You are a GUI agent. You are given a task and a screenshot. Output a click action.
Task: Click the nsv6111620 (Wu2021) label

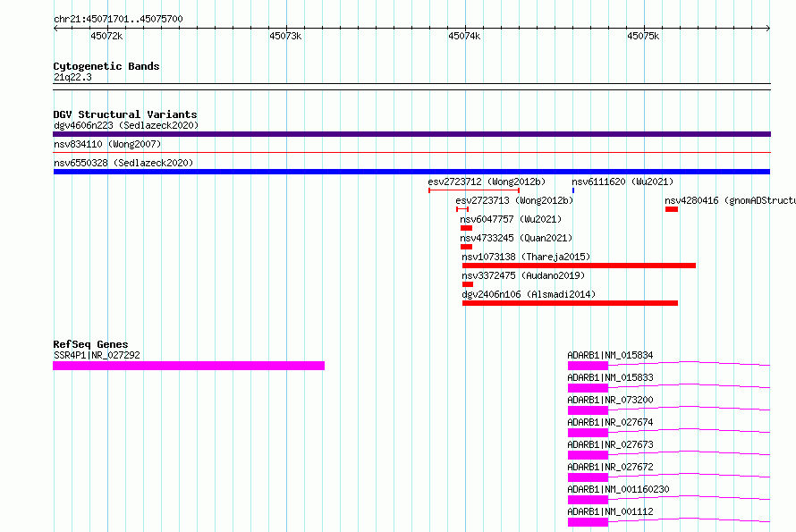click(622, 182)
